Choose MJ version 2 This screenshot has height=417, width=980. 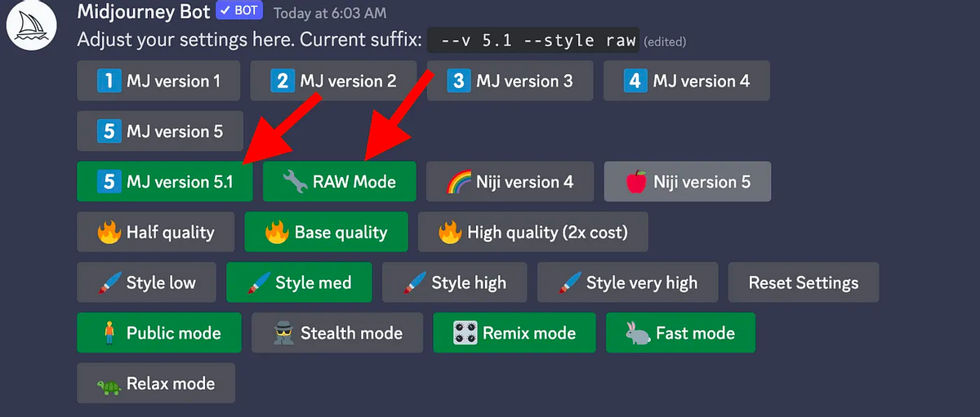click(x=333, y=81)
